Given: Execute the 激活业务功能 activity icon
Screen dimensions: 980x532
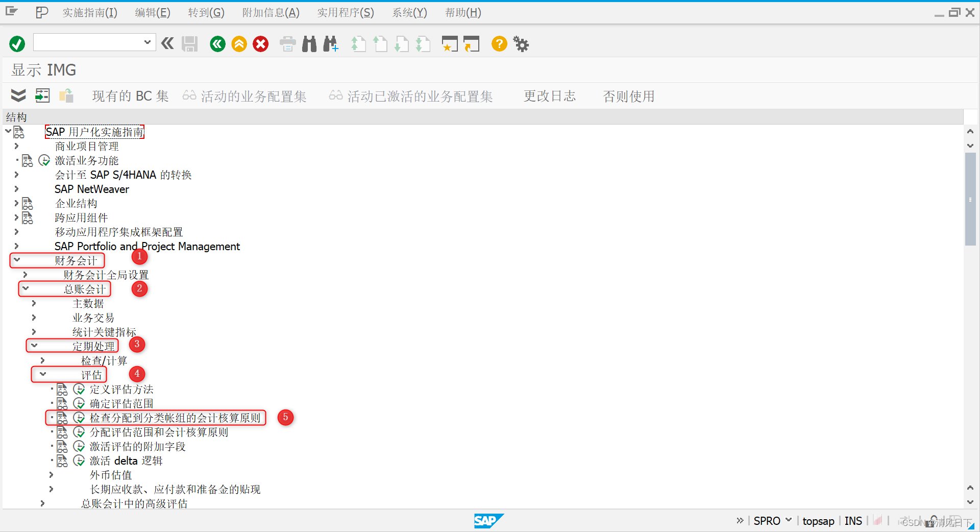Looking at the screenshot, I should [44, 161].
